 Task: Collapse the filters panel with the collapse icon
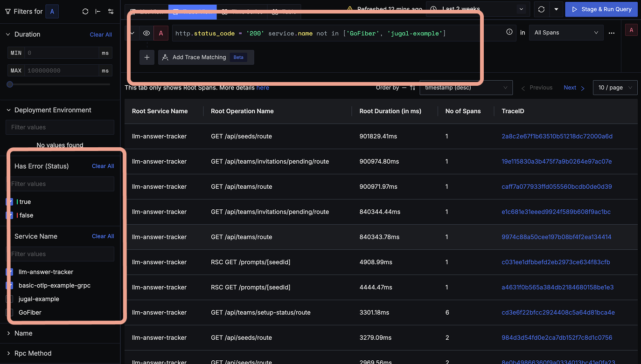98,12
